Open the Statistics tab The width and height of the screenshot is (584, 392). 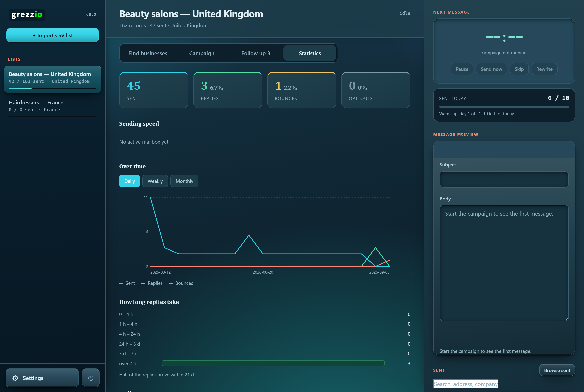tap(310, 53)
